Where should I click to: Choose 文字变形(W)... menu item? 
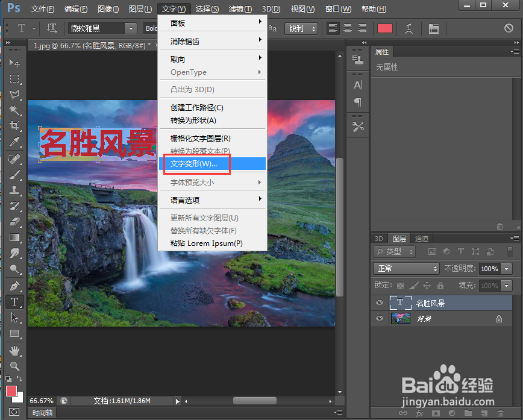click(x=213, y=164)
